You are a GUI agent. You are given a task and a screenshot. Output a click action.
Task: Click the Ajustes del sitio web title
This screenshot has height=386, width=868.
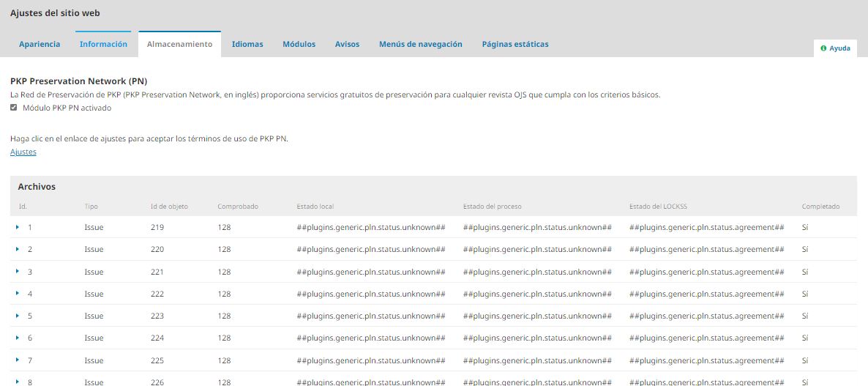click(55, 12)
